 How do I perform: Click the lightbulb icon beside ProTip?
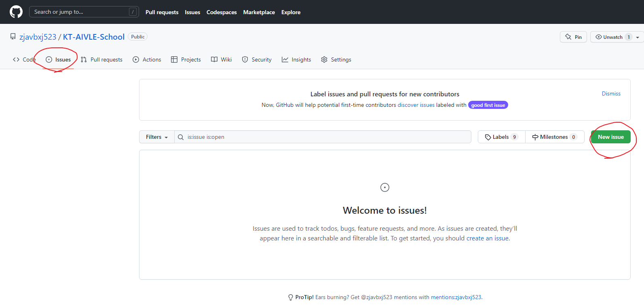pyautogui.click(x=291, y=297)
